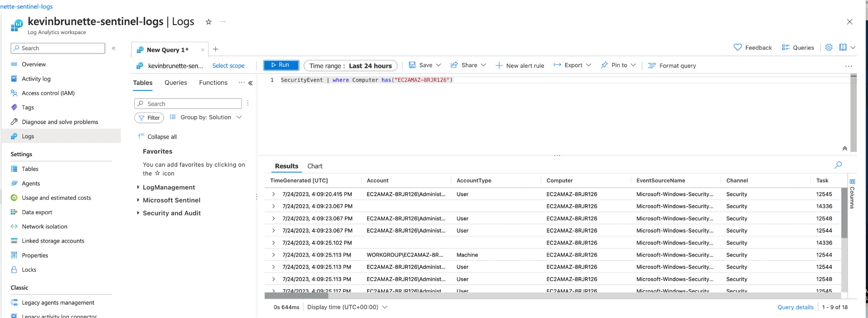Favorite this workspace with the star icon

209,22
